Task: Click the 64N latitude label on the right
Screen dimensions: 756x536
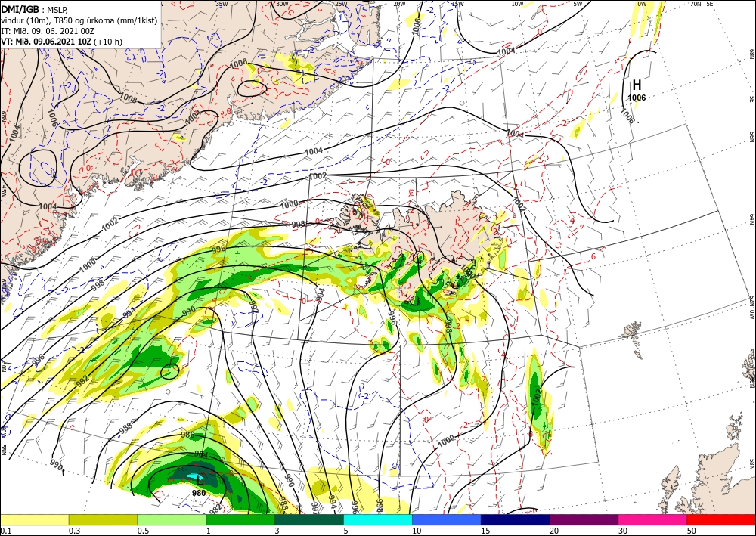Action: [752, 219]
